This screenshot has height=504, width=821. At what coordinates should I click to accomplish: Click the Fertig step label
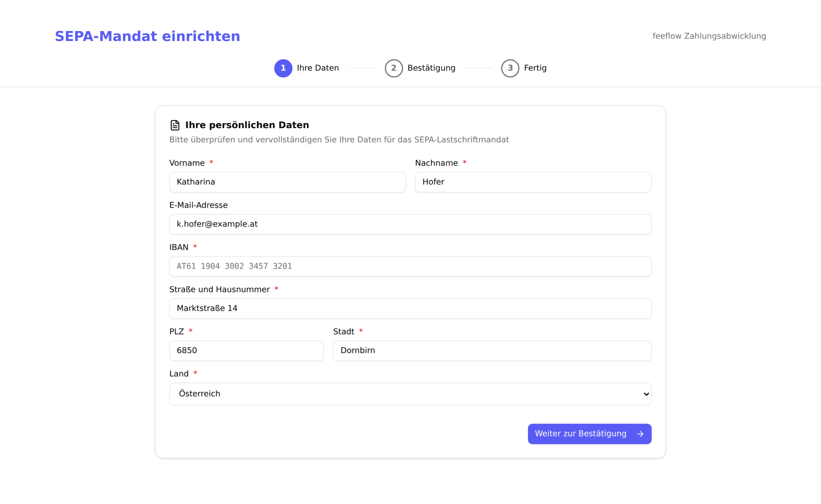[535, 68]
